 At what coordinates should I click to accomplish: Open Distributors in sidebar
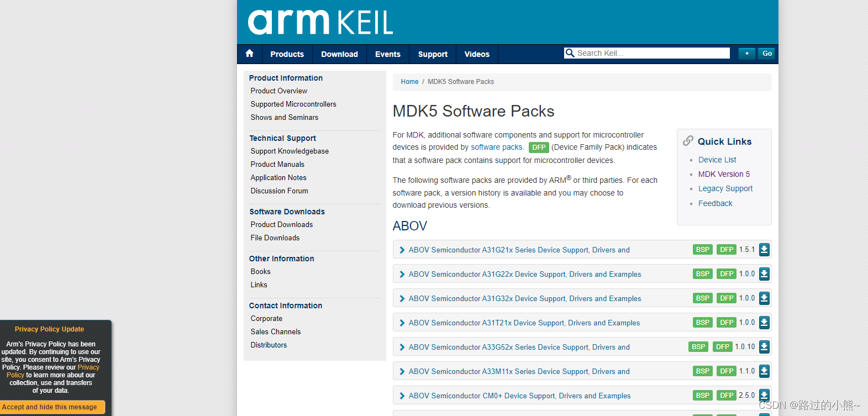point(269,345)
